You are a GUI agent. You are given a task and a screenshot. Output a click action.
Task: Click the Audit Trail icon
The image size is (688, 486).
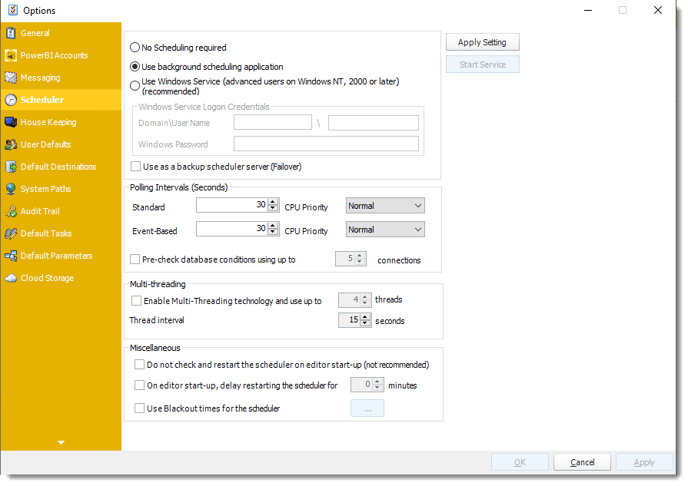point(11,211)
